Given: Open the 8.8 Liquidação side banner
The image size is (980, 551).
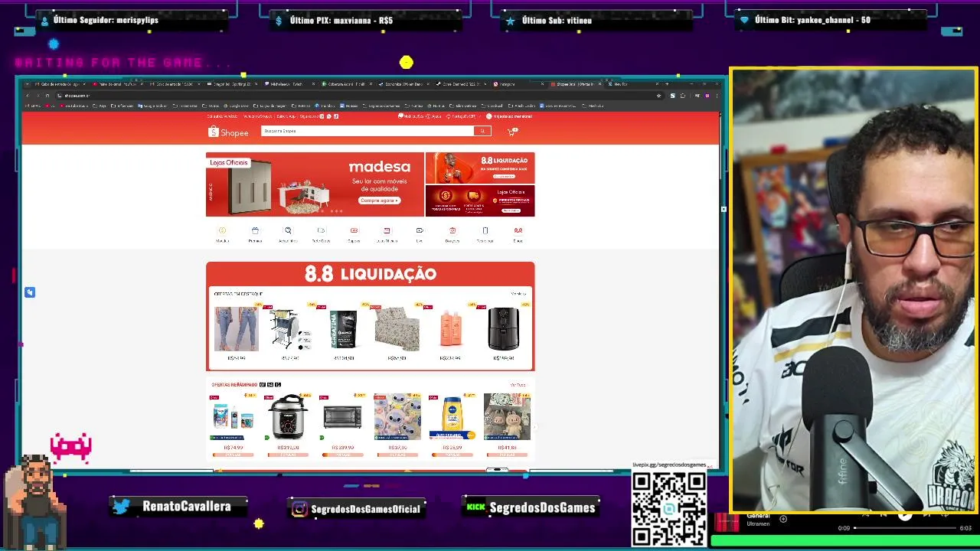Looking at the screenshot, I should point(480,168).
